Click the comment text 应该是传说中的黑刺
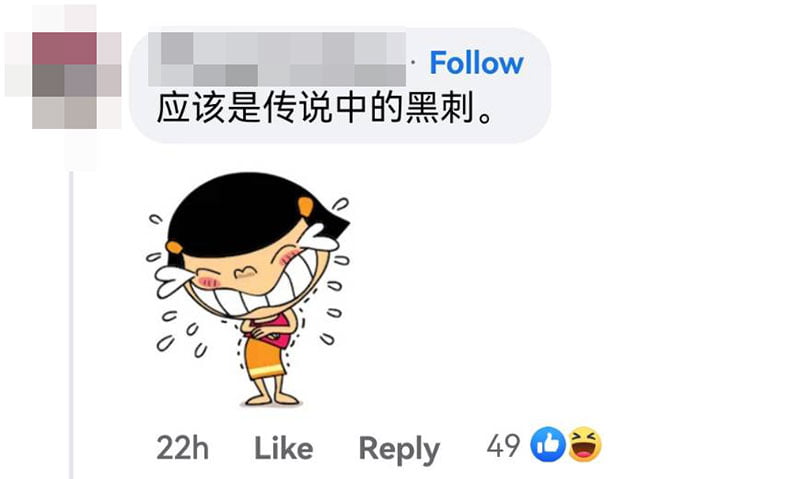Viewport: 800px width, 479px height. point(324,108)
